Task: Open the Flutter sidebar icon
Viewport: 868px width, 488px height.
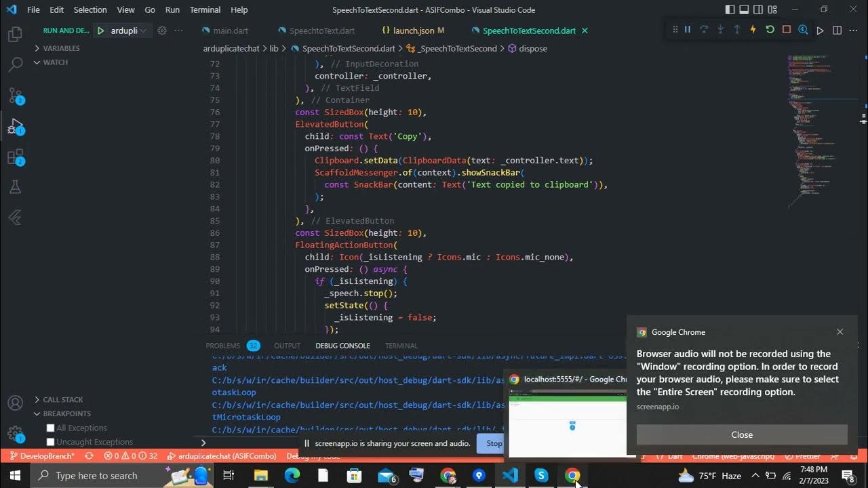Action: 15,218
